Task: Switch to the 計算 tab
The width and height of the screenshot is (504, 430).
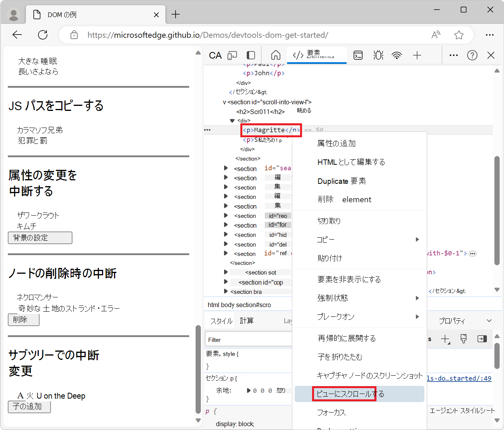Action: (x=247, y=321)
